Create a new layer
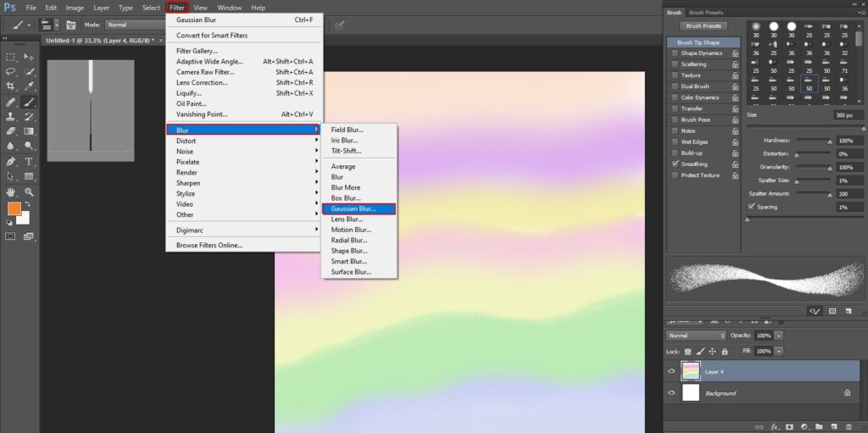The width and height of the screenshot is (868, 433). pos(834,427)
